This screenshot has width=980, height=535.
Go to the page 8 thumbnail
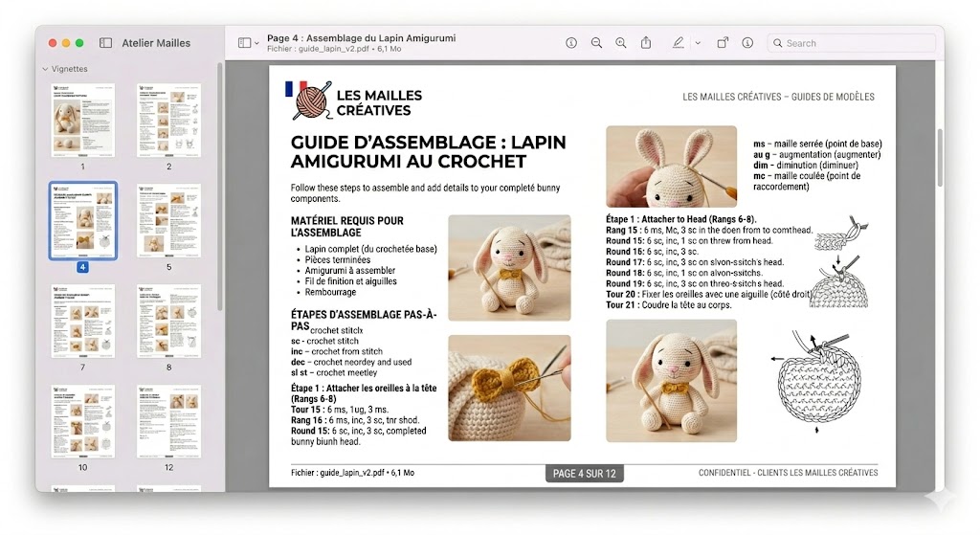[x=168, y=321]
